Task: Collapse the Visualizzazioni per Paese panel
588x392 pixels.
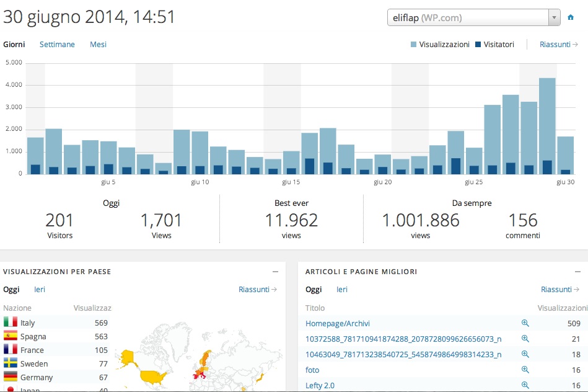Action: pos(275,272)
